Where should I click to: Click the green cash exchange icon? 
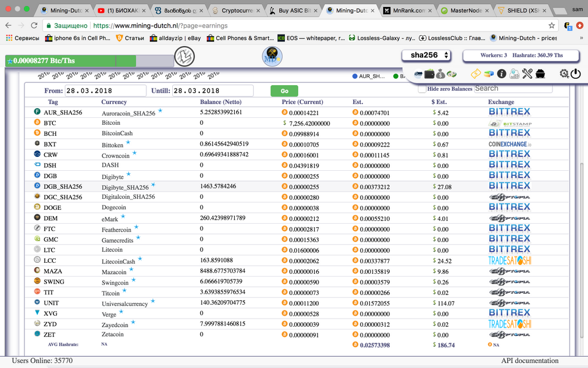[452, 74]
